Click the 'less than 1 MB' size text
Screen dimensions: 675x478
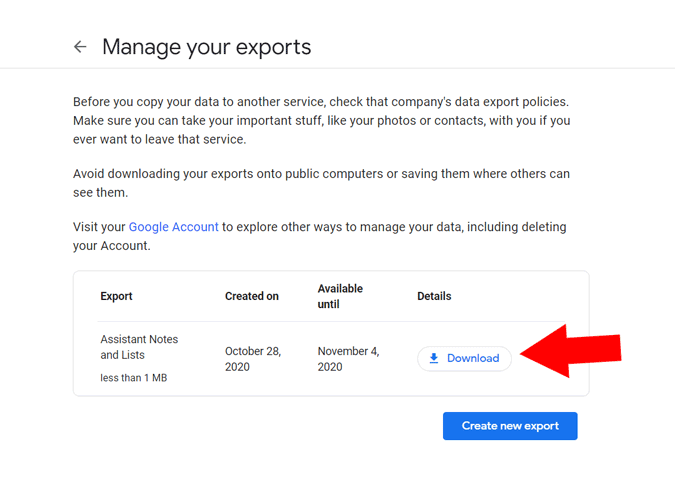point(133,378)
